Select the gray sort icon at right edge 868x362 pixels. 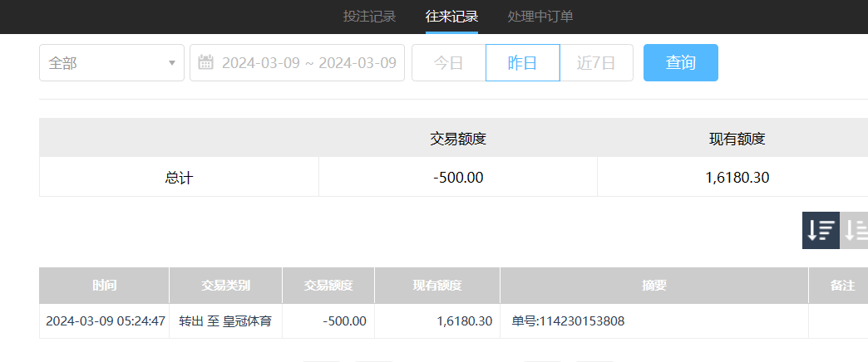coord(855,231)
